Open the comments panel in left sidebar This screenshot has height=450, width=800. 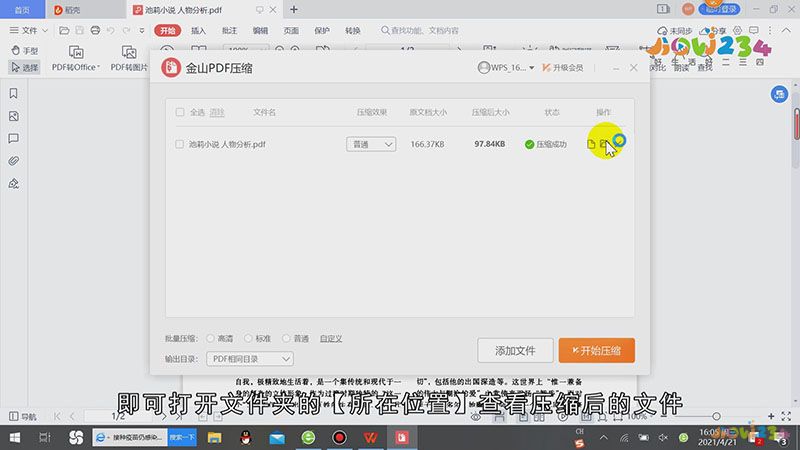pyautogui.click(x=14, y=139)
